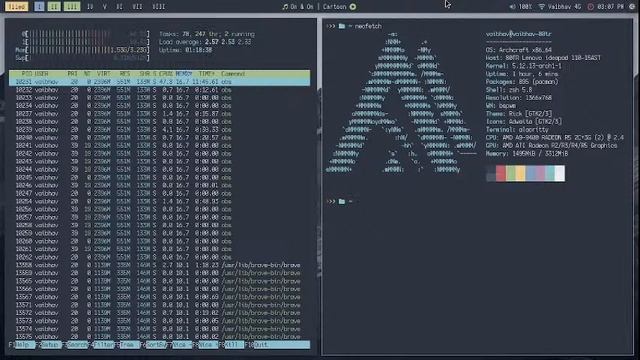This screenshot has width=640, height=360.
Task: Switch to workspace III
Action: [x=71, y=7]
